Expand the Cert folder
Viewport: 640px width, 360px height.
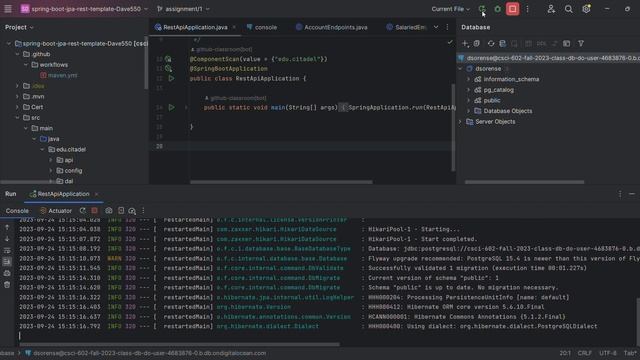point(17,107)
